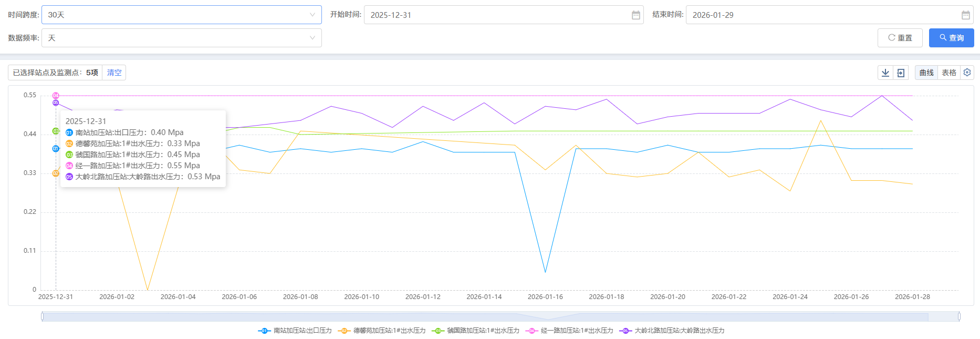Toggle 大岭北路加压站 series in legend
Screen dimensions: 980x339
point(672,331)
